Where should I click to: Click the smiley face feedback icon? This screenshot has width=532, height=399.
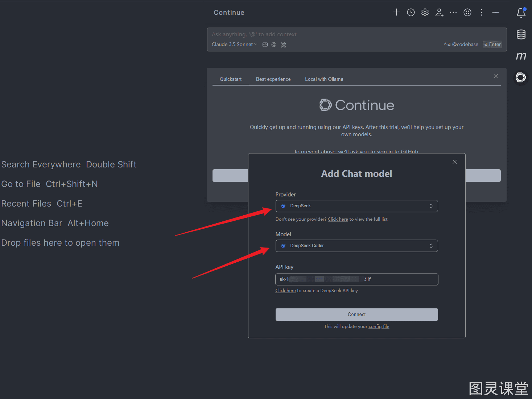(x=467, y=12)
